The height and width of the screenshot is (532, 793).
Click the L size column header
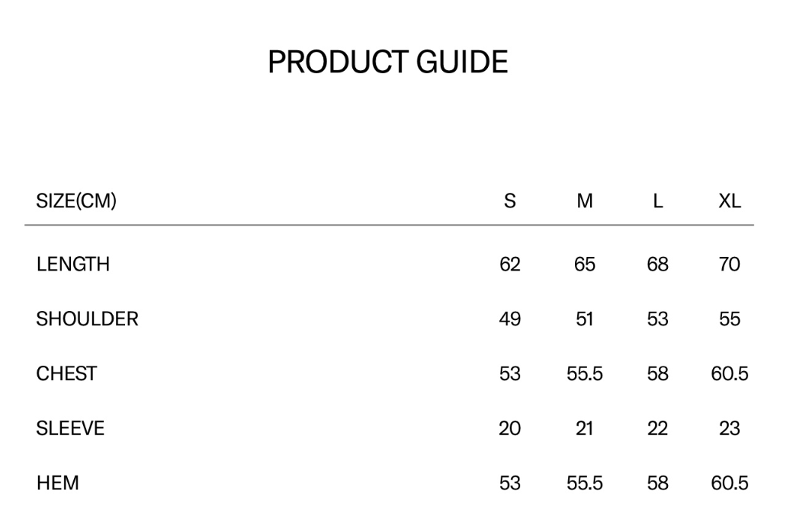pyautogui.click(x=657, y=200)
